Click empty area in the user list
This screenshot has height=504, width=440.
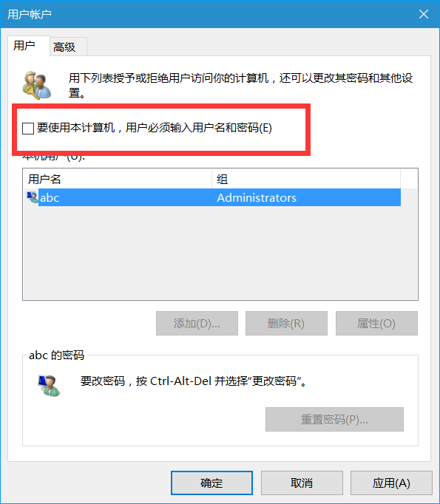pyautogui.click(x=220, y=253)
